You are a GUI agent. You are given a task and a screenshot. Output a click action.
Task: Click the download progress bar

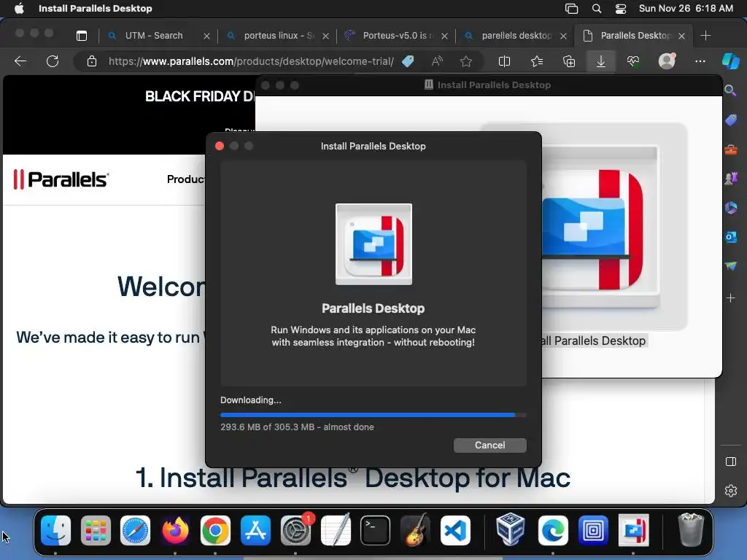(373, 415)
